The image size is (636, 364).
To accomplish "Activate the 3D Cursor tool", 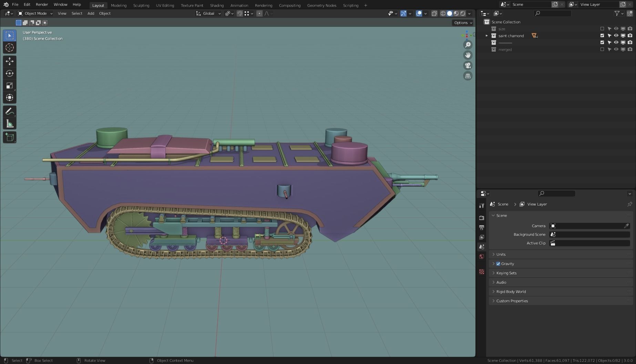I will pyautogui.click(x=10, y=48).
